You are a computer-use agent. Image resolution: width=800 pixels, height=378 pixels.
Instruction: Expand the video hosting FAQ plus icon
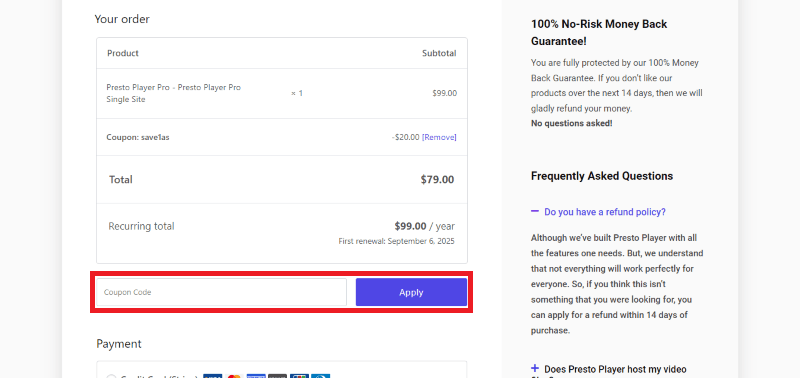click(535, 368)
